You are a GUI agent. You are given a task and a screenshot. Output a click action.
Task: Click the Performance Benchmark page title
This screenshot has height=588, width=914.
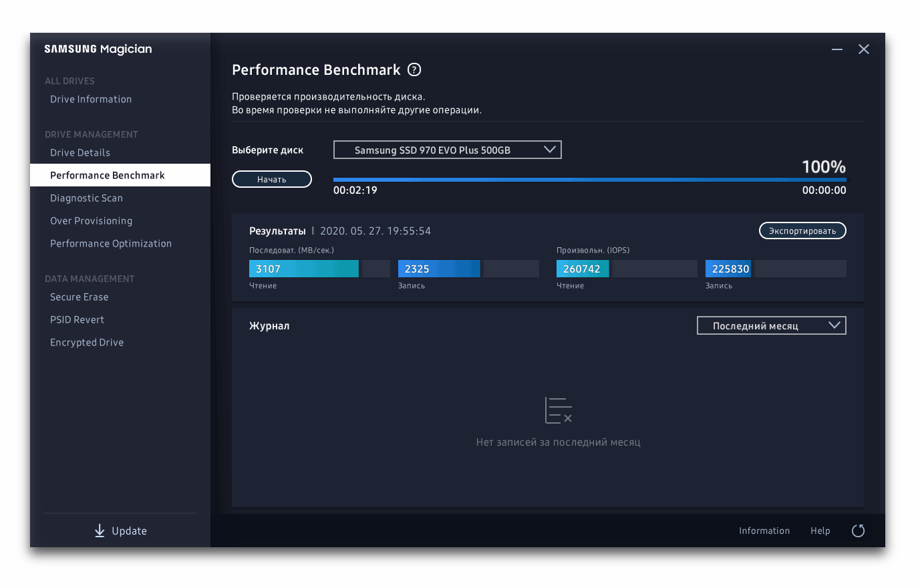tap(316, 69)
